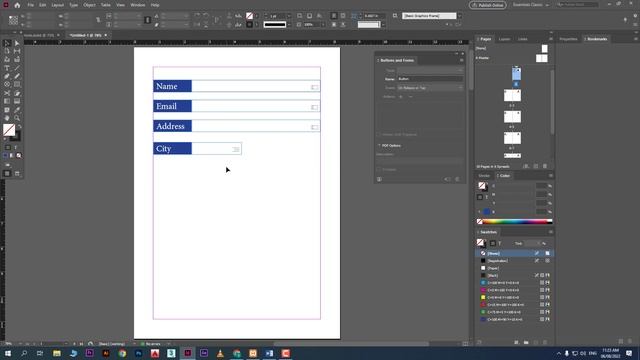This screenshot has width=640, height=360.
Task: Switch to the Links tab
Action: (523, 39)
